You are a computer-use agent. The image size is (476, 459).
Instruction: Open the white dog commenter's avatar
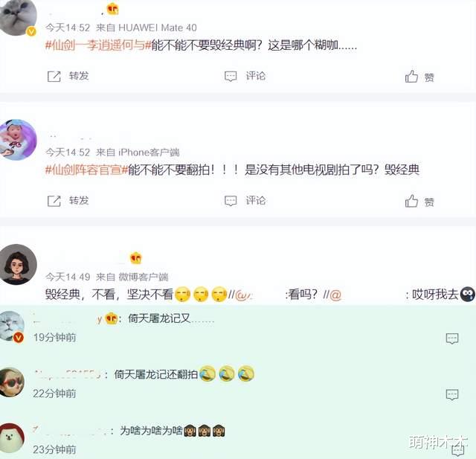12,438
